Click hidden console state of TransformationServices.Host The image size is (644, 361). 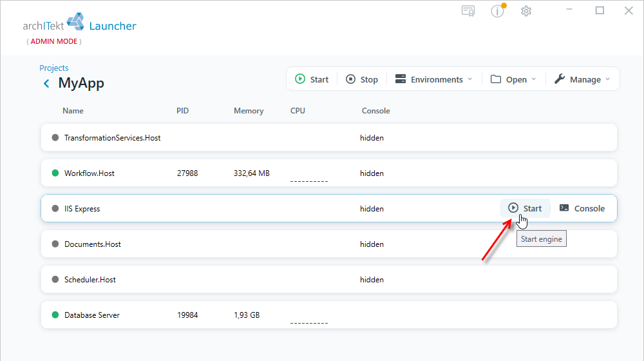(x=372, y=138)
